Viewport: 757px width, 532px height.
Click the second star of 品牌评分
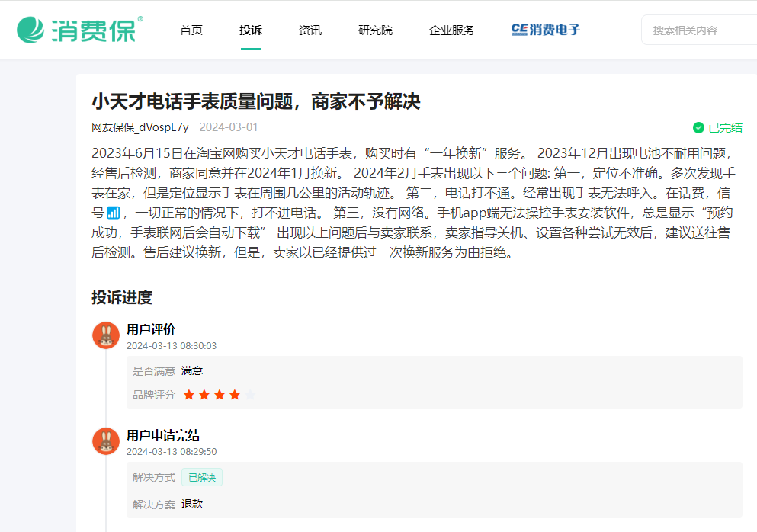pos(204,395)
